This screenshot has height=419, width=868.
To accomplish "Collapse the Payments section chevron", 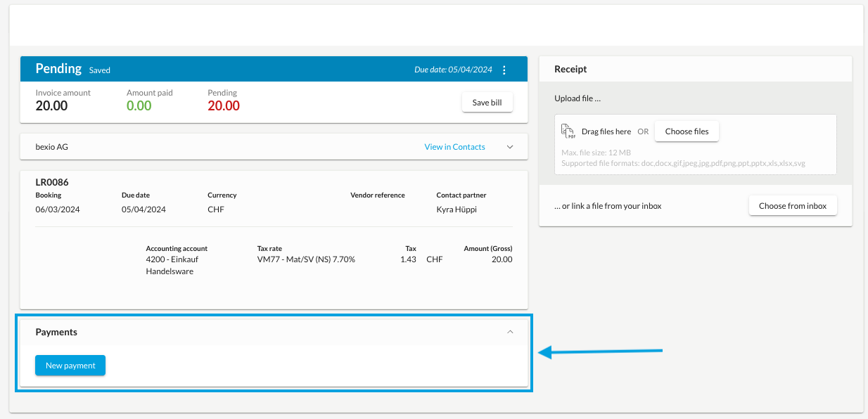I will pos(511,332).
